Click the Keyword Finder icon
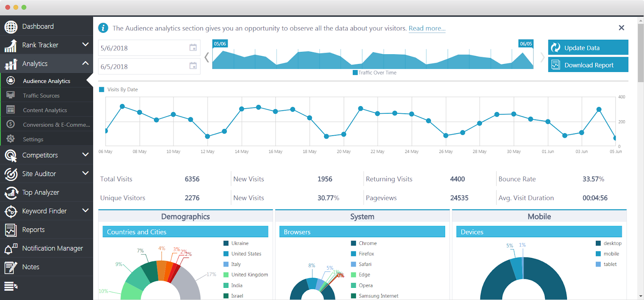The image size is (644, 300). [x=11, y=211]
